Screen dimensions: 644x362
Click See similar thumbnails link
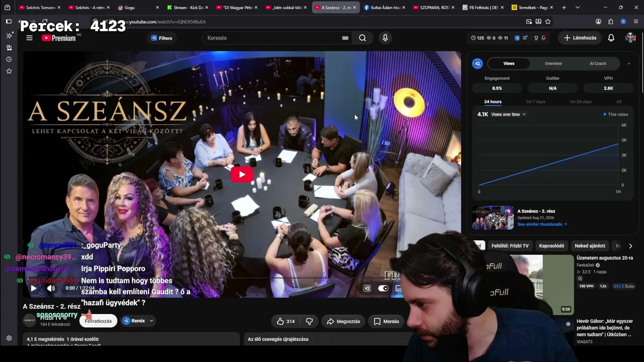pos(542,224)
